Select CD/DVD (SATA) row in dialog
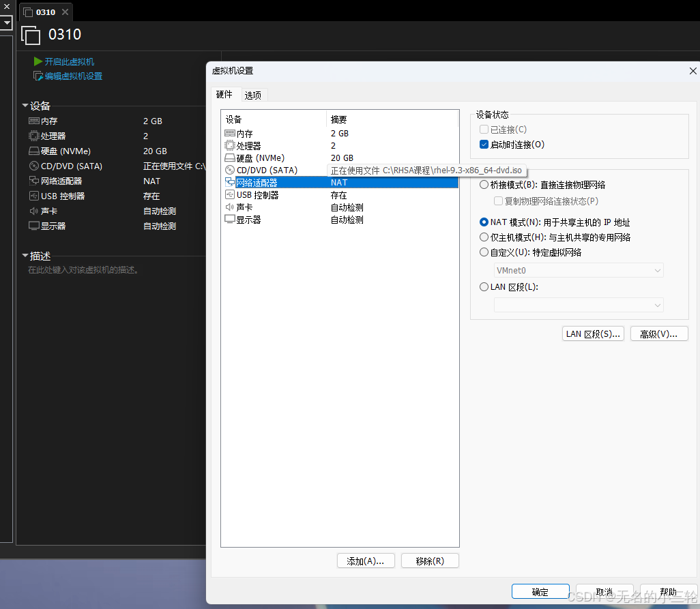 [x=340, y=170]
